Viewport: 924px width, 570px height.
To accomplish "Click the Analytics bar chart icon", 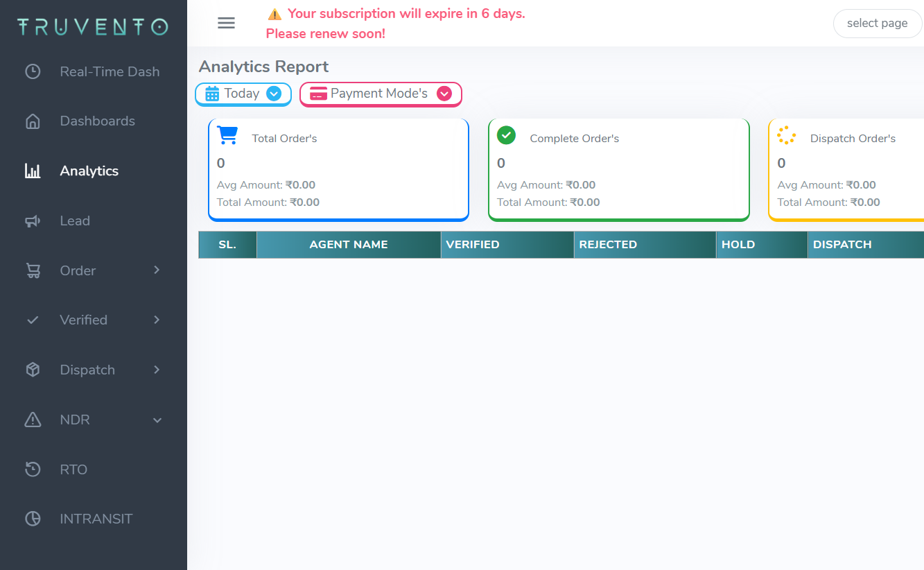I will (33, 171).
